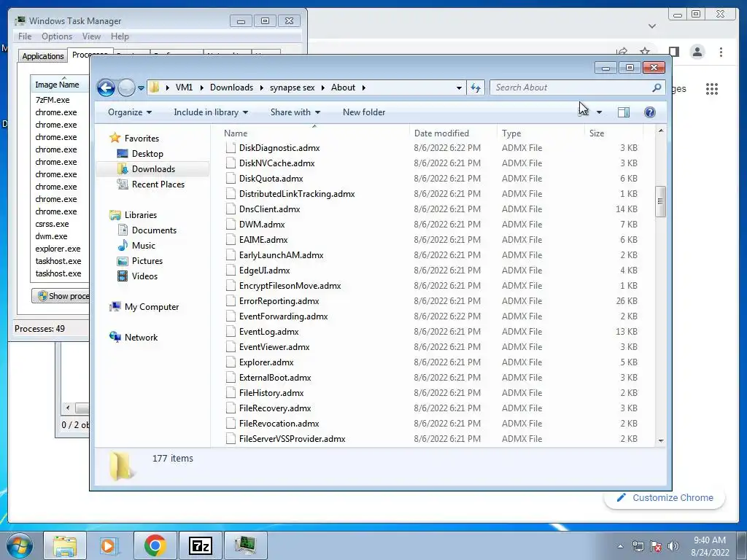Select EdgeUI.admx file
Viewport: 747px width, 560px height.
pyautogui.click(x=264, y=271)
